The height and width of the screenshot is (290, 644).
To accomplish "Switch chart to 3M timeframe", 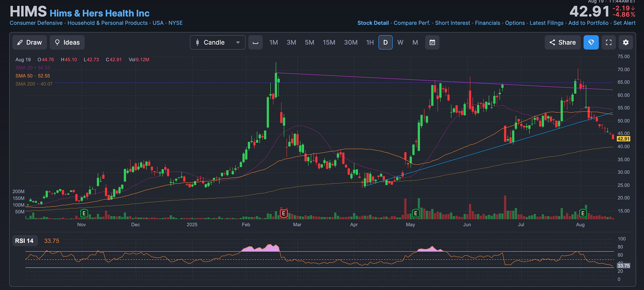I will (291, 42).
